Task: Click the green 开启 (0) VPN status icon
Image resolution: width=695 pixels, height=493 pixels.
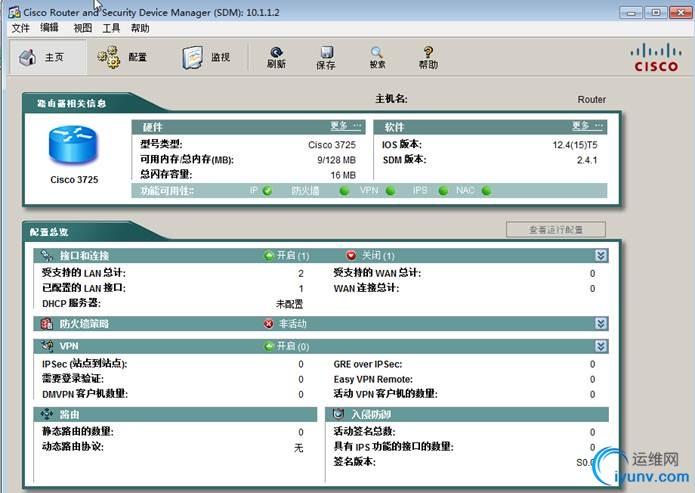Action: (269, 346)
